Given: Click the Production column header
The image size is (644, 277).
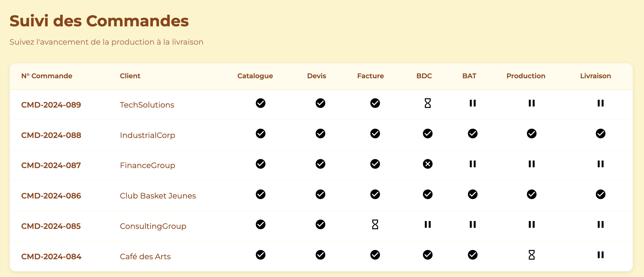Looking at the screenshot, I should coord(526,76).
